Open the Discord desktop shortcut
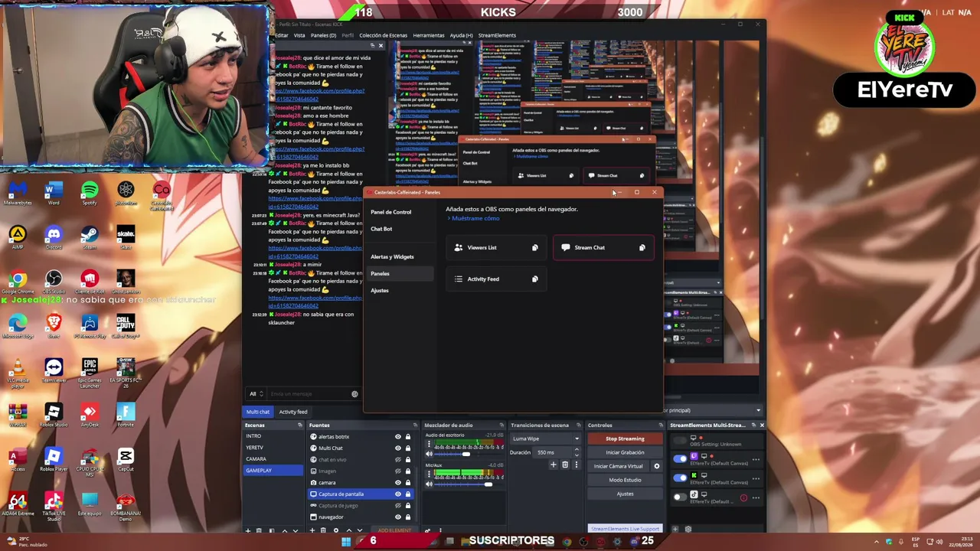The width and height of the screenshot is (980, 551). click(x=54, y=236)
